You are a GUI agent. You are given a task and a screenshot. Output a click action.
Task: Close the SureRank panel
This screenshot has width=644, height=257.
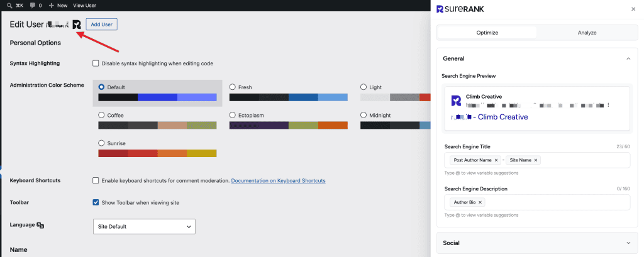tap(633, 9)
